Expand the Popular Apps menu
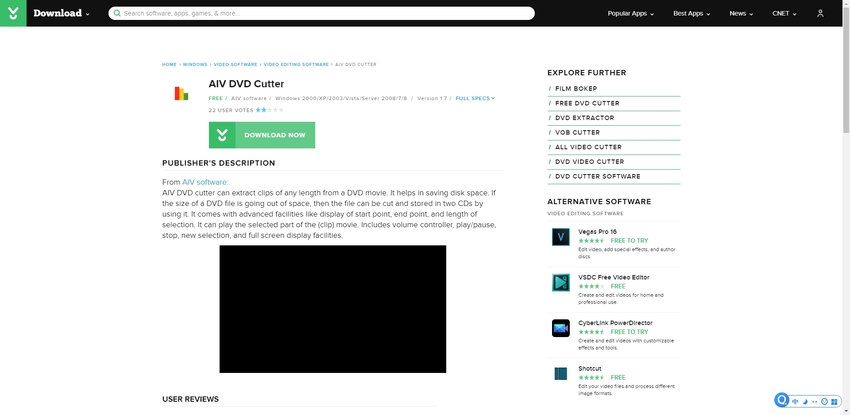850x415 pixels. click(630, 14)
